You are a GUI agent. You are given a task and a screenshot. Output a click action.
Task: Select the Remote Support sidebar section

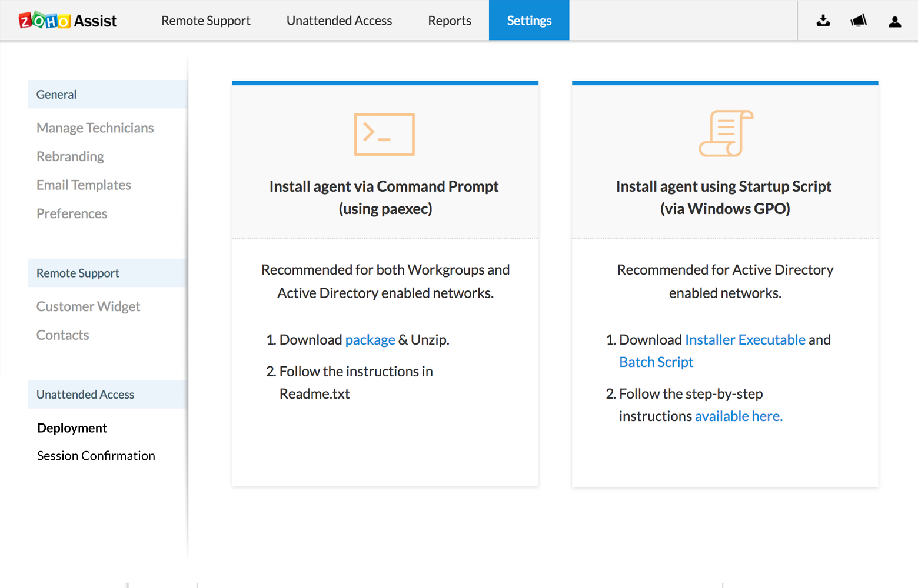[x=107, y=273]
